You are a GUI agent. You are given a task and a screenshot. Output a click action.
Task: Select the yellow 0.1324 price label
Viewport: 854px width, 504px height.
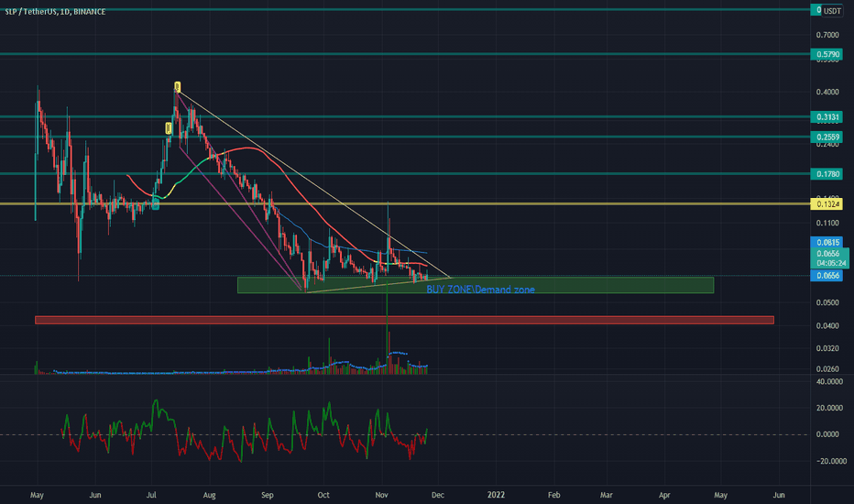tap(827, 203)
